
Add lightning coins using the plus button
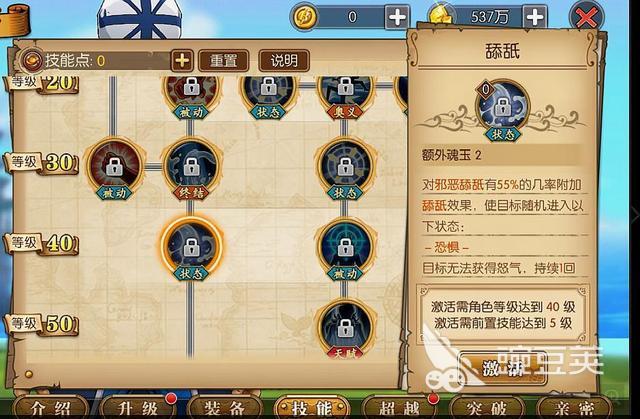click(397, 17)
